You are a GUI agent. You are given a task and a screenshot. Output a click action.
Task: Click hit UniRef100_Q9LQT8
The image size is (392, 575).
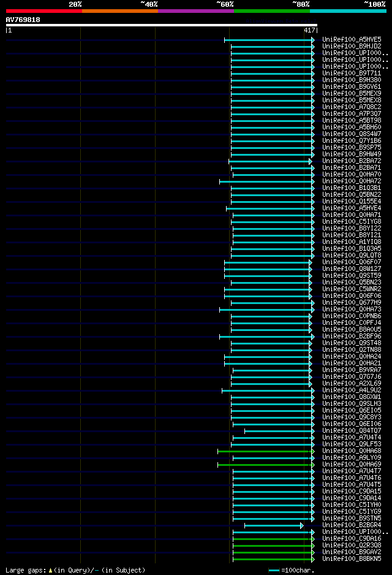coord(352,255)
